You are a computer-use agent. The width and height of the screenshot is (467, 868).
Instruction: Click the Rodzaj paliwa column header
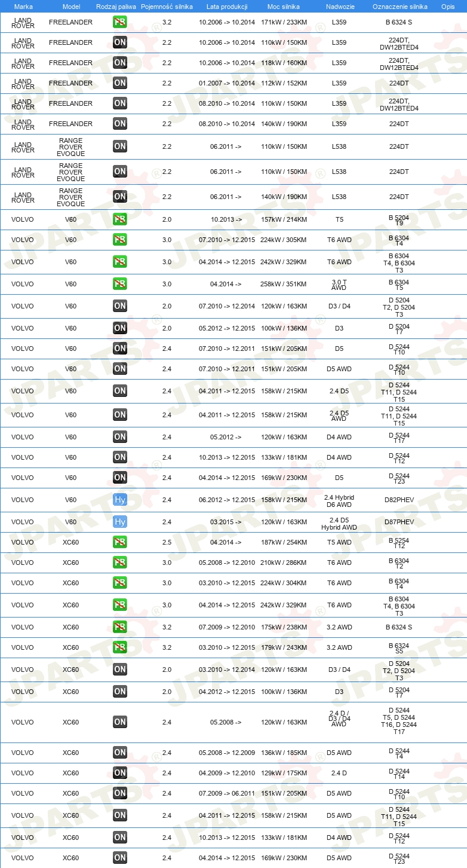116,6
